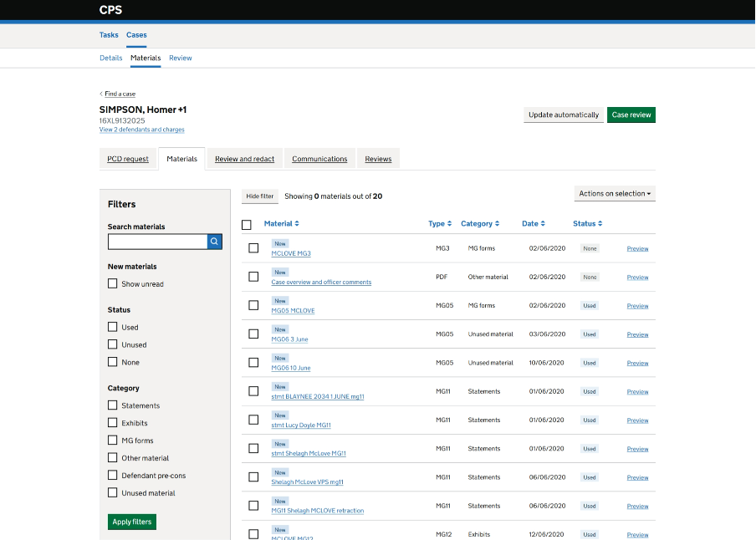Select the stmt Shelagh McLove MG11 checkbox
The height and width of the screenshot is (540, 756).
253,448
